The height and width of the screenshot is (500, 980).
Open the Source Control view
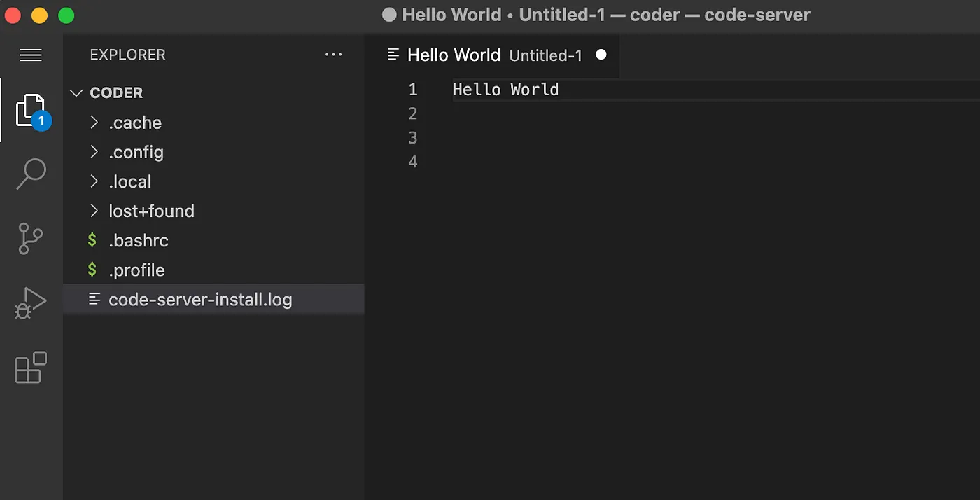[x=31, y=238]
